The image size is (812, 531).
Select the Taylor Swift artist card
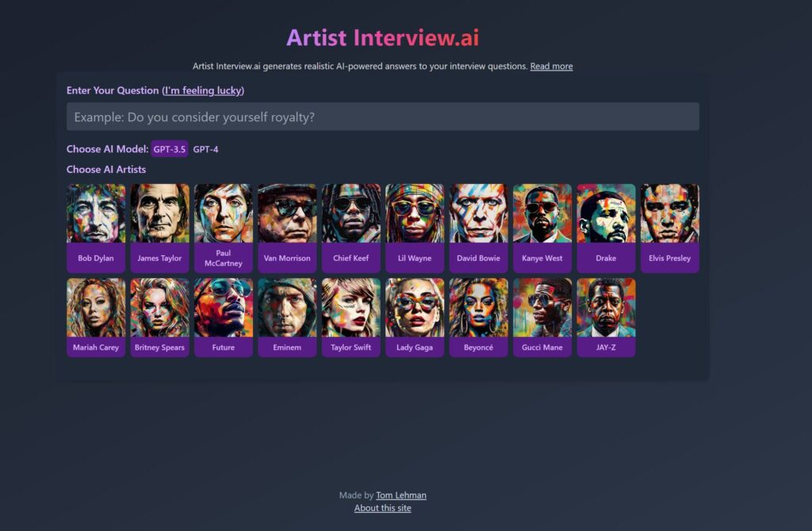click(x=350, y=317)
